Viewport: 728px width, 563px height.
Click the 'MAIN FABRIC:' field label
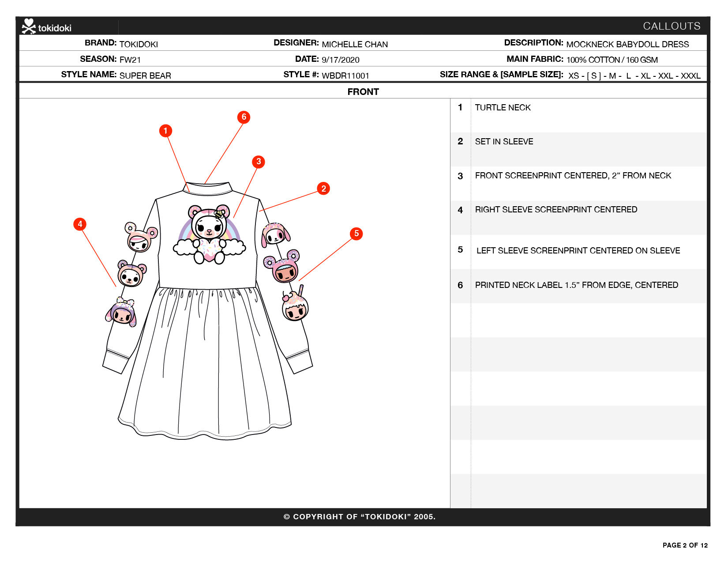click(535, 59)
